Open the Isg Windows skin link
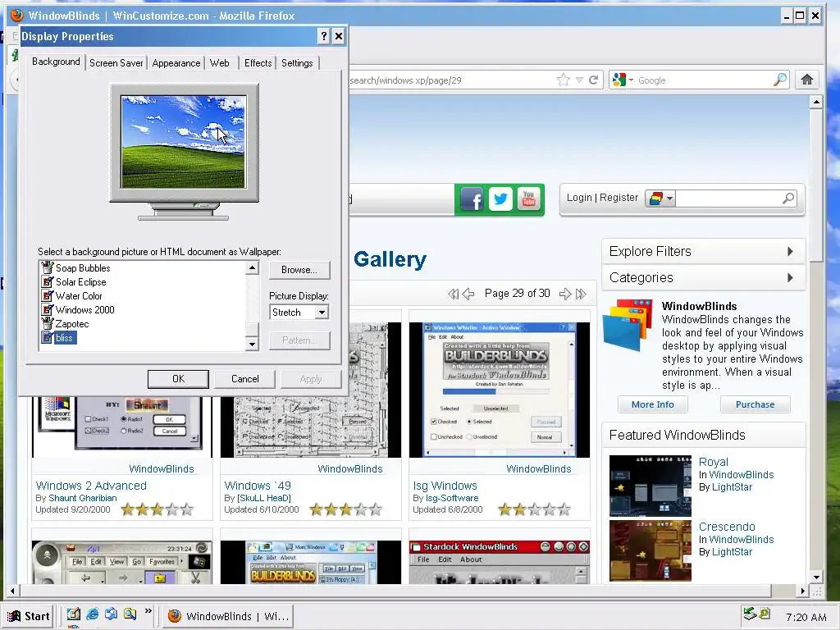 tap(445, 486)
